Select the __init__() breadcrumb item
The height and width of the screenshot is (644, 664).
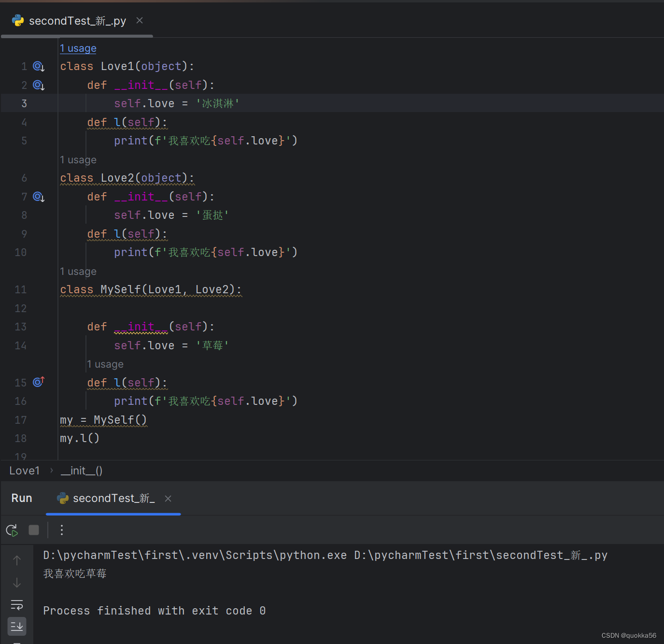82,471
